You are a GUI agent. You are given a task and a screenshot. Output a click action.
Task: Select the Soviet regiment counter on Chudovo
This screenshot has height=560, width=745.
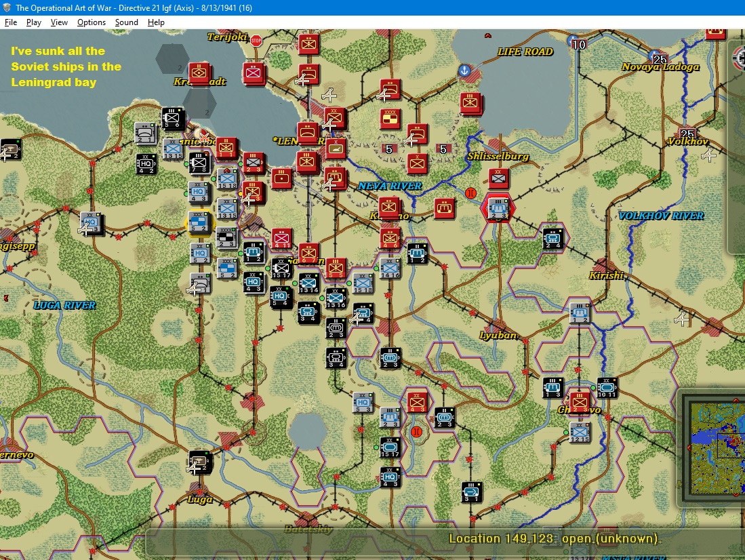point(579,402)
